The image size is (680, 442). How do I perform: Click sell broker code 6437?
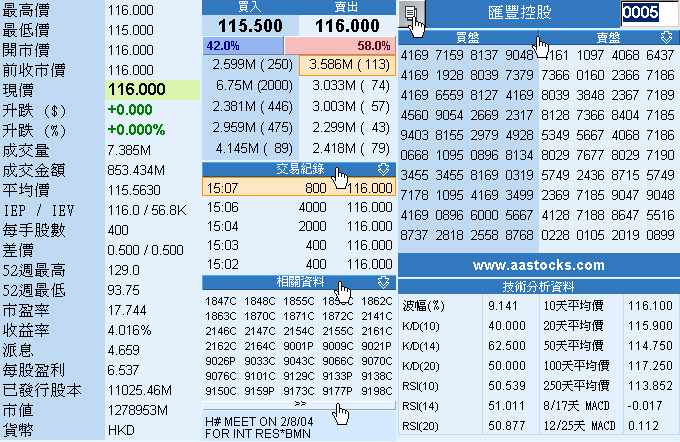coord(660,55)
